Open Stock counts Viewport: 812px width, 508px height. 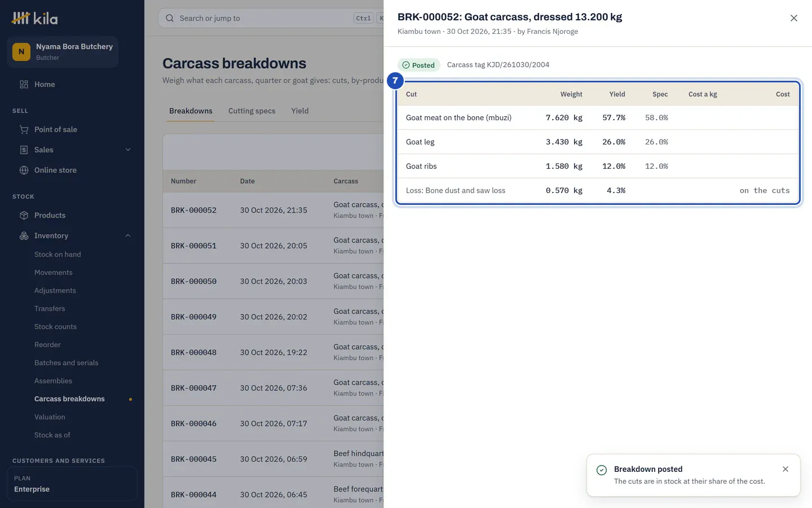(55, 327)
